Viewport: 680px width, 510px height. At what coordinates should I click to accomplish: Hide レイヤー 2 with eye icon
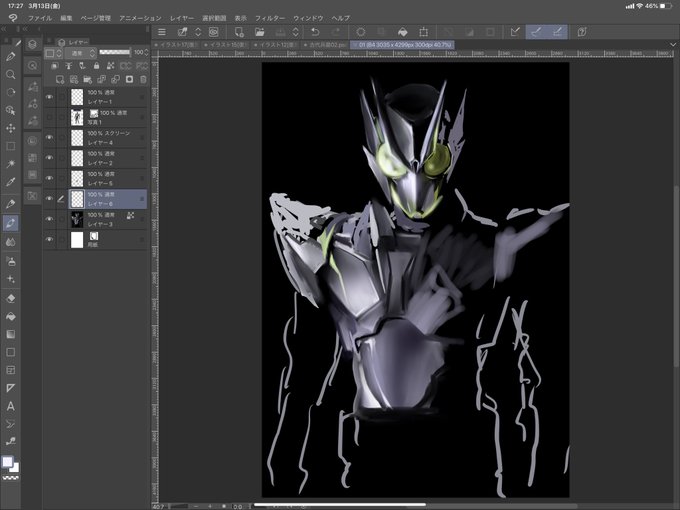pyautogui.click(x=49, y=158)
